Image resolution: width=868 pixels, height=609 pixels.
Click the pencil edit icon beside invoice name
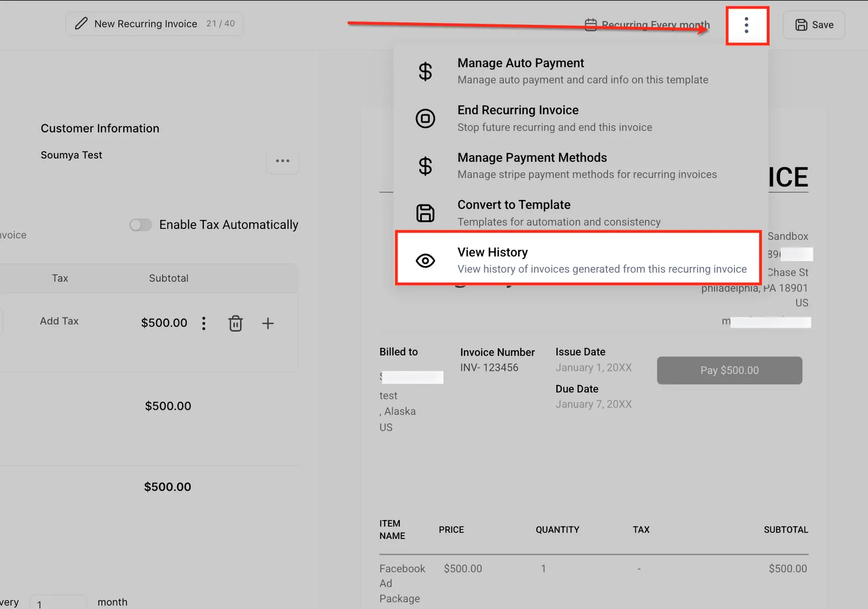81,23
